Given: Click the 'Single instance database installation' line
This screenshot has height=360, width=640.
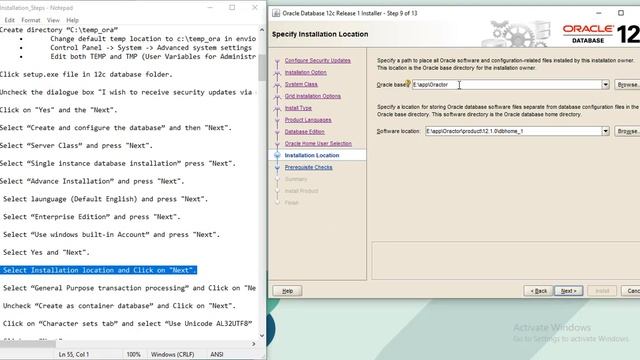Looking at the screenshot, I should pos(118,163).
